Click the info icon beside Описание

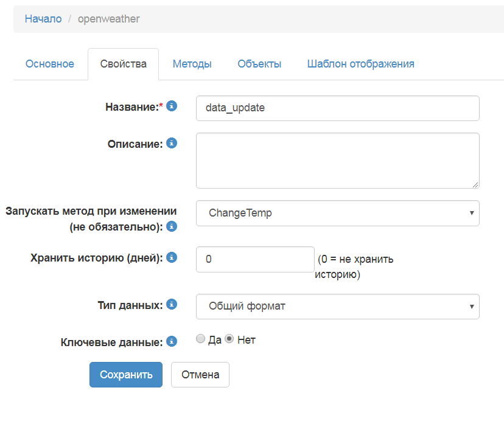click(172, 143)
